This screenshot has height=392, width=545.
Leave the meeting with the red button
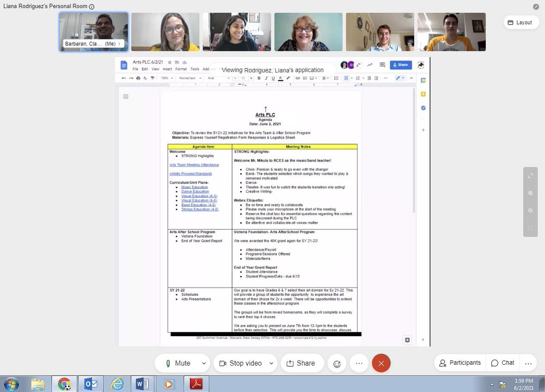pyautogui.click(x=381, y=363)
